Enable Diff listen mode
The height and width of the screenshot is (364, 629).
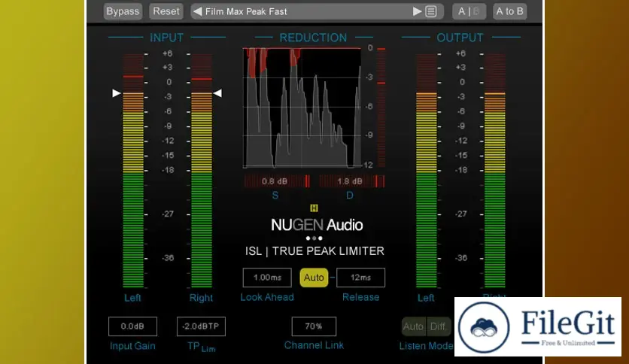438,326
